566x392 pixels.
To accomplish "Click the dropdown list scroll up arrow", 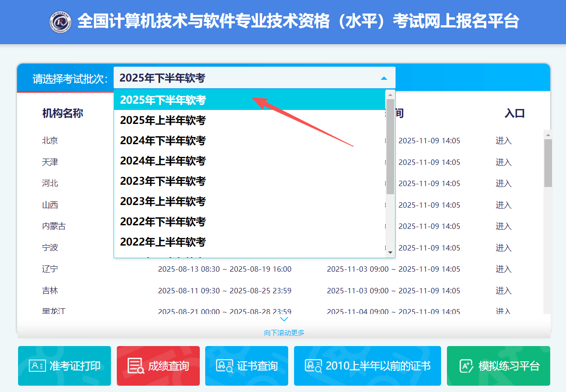I will pyautogui.click(x=390, y=94).
